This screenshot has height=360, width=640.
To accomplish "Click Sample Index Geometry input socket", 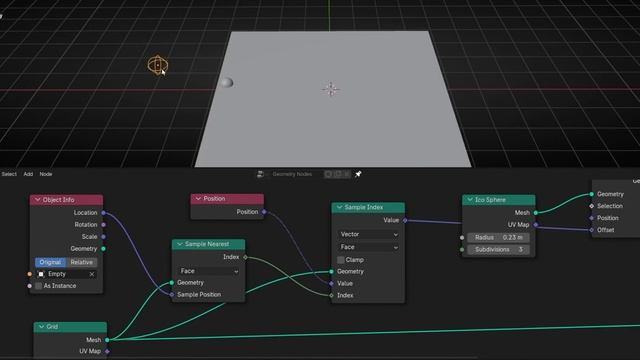I will (331, 271).
